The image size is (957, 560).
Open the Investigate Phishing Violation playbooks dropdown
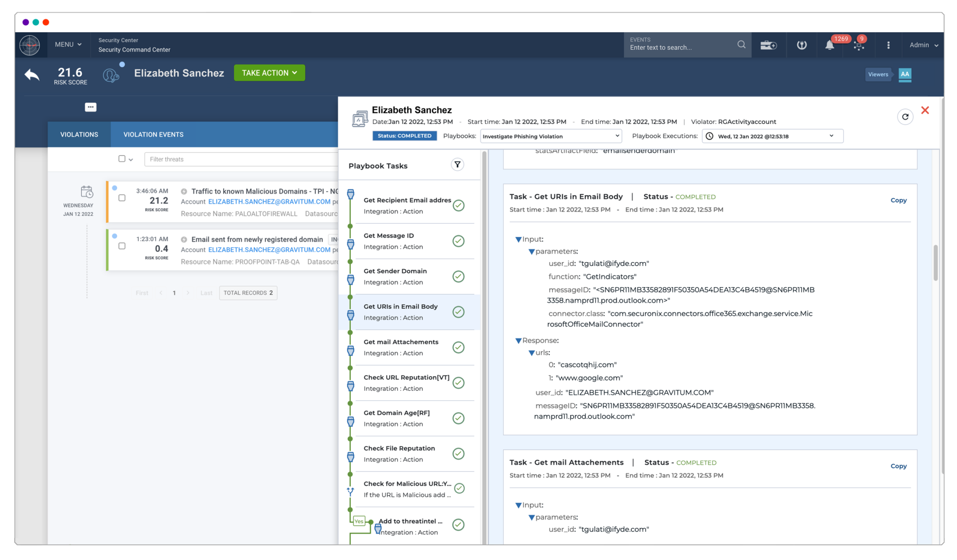[x=550, y=136]
